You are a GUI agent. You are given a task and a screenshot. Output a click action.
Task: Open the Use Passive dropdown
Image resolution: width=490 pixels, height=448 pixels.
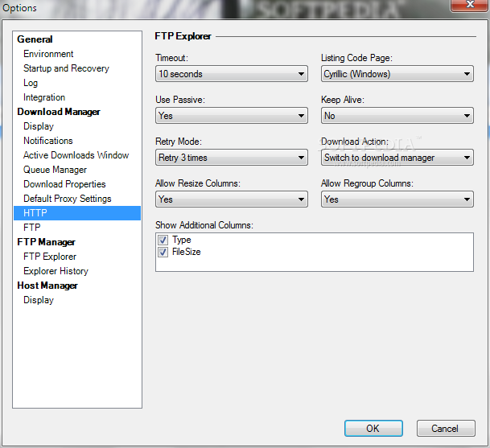(232, 116)
